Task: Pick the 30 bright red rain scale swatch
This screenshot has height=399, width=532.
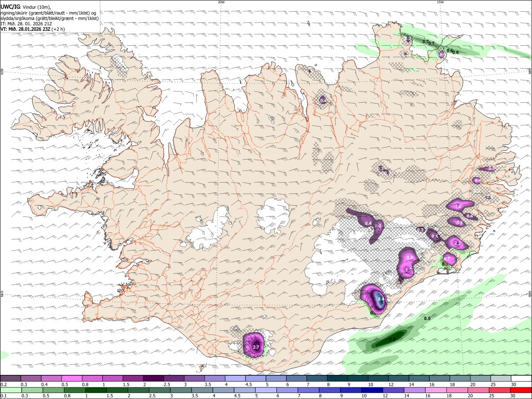Action: pyautogui.click(x=521, y=390)
